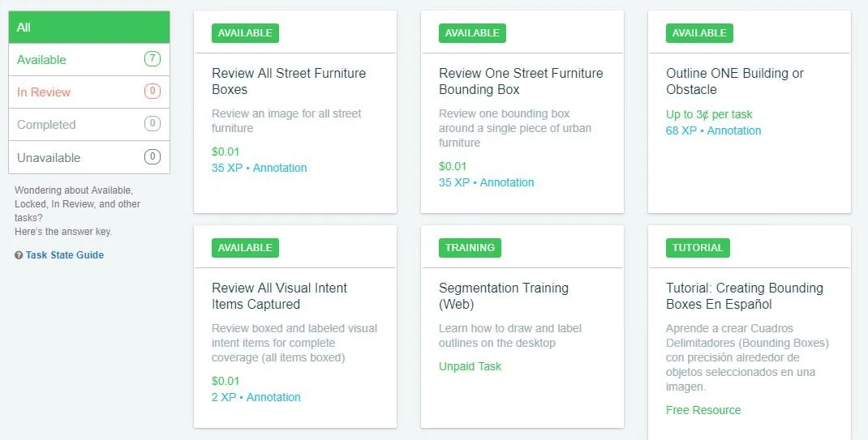Click the question mark help icon
Viewport: 868px width, 440px height.
tap(19, 255)
